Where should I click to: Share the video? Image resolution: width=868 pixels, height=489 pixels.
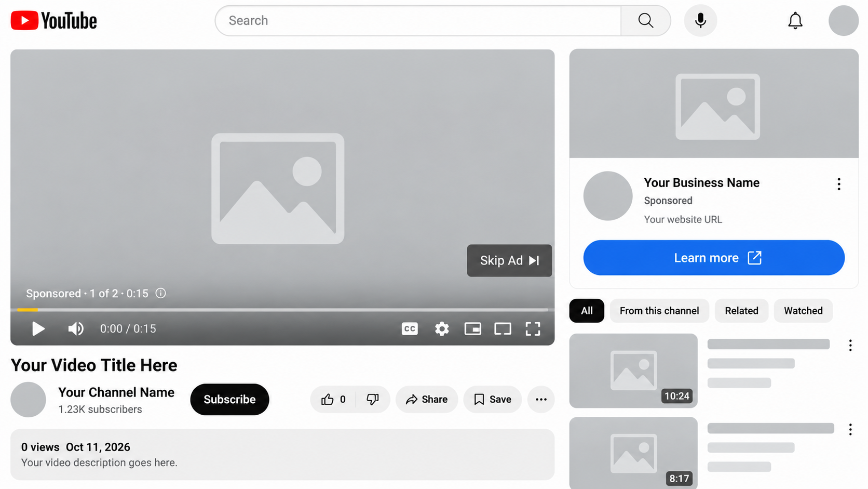(427, 399)
